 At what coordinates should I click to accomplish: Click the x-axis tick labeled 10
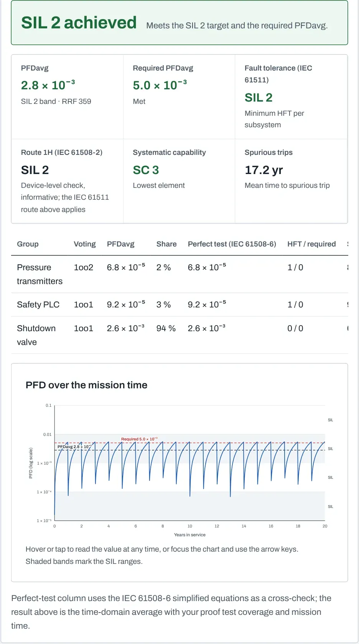coord(190,526)
